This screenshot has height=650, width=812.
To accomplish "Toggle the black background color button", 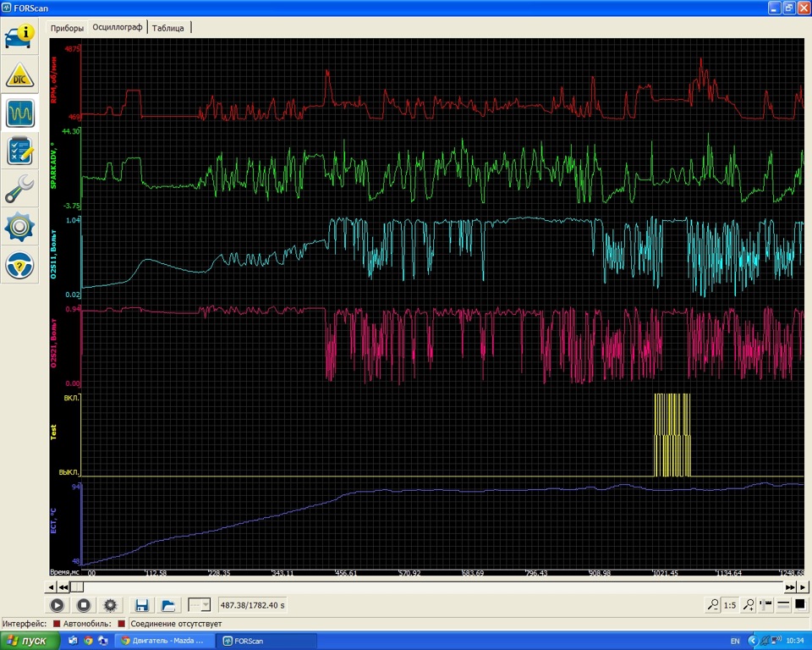I will pos(799,605).
